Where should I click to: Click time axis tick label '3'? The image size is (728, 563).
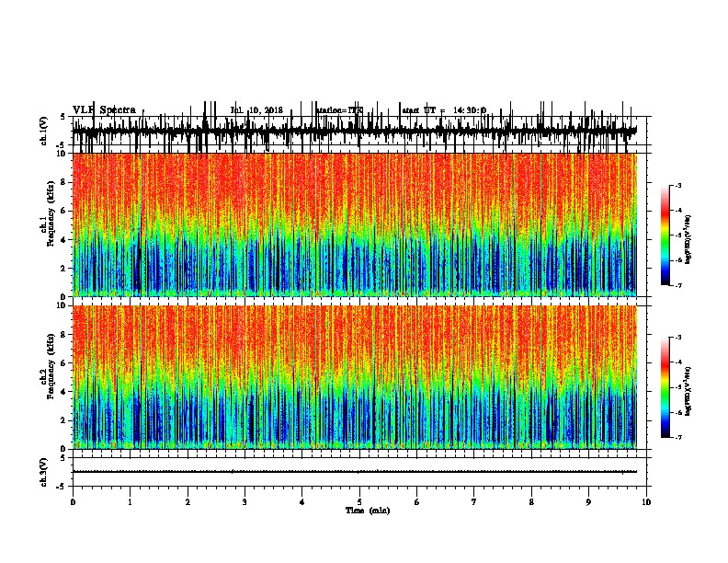[245, 502]
